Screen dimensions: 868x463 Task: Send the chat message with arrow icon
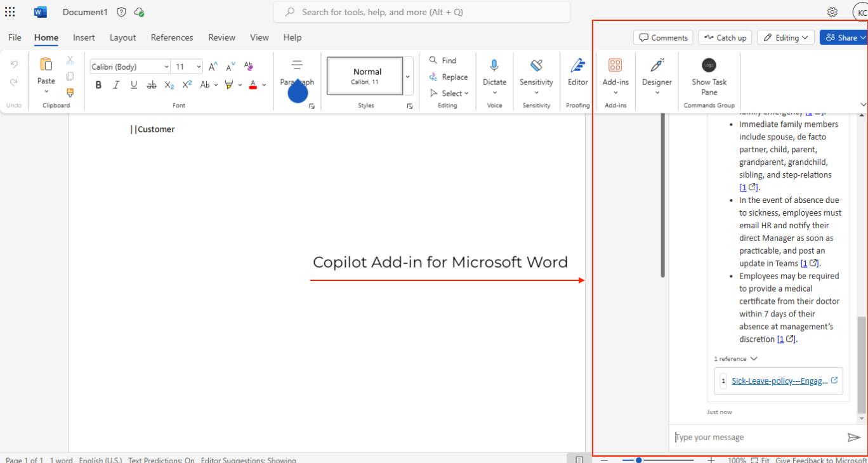853,437
